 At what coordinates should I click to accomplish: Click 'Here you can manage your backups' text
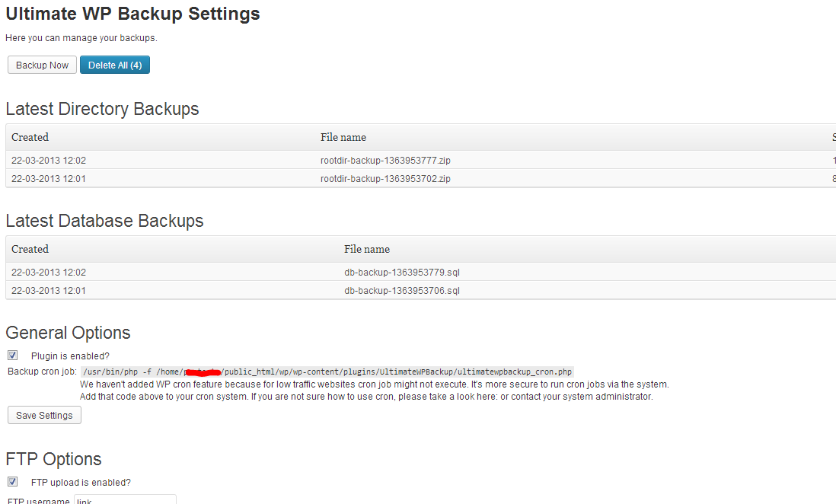pyautogui.click(x=81, y=38)
